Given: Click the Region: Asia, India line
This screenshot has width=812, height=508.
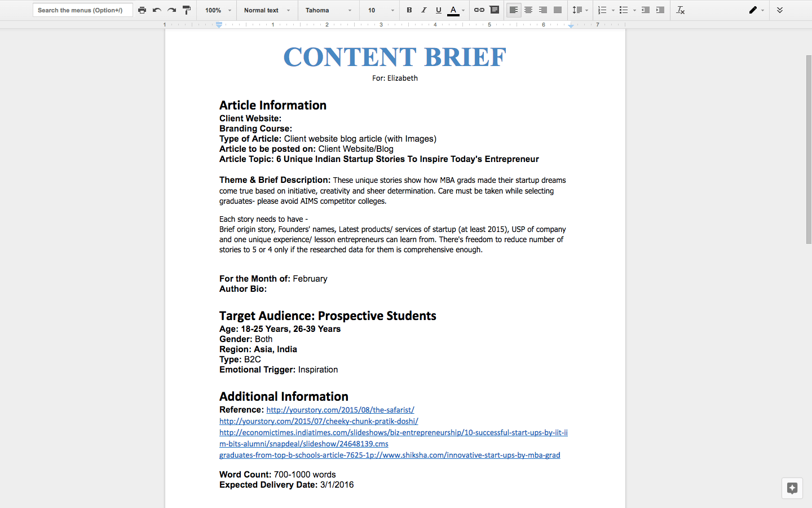Looking at the screenshot, I should [258, 349].
